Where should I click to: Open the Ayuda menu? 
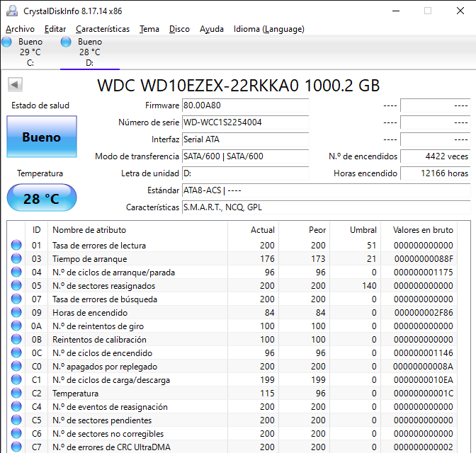click(x=212, y=29)
